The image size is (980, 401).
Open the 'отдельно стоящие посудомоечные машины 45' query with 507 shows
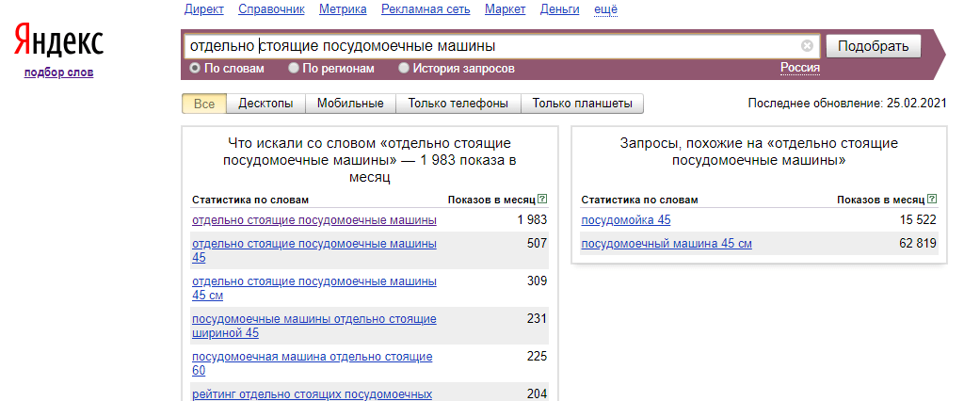pos(314,250)
